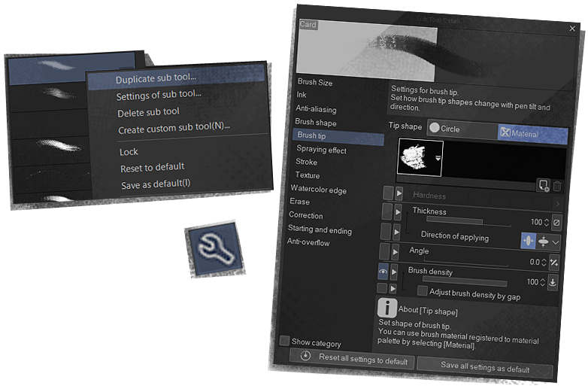
Task: Enable Adjust brush density by gap
Action: (423, 290)
